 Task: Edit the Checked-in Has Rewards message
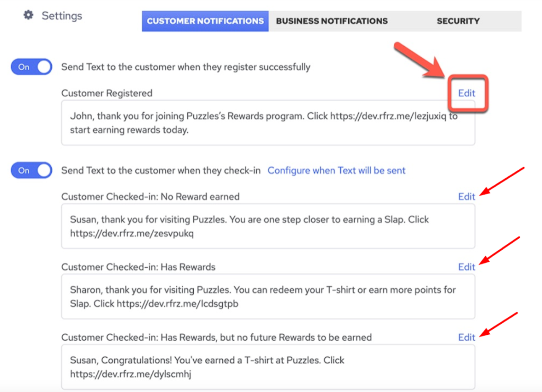tap(466, 267)
